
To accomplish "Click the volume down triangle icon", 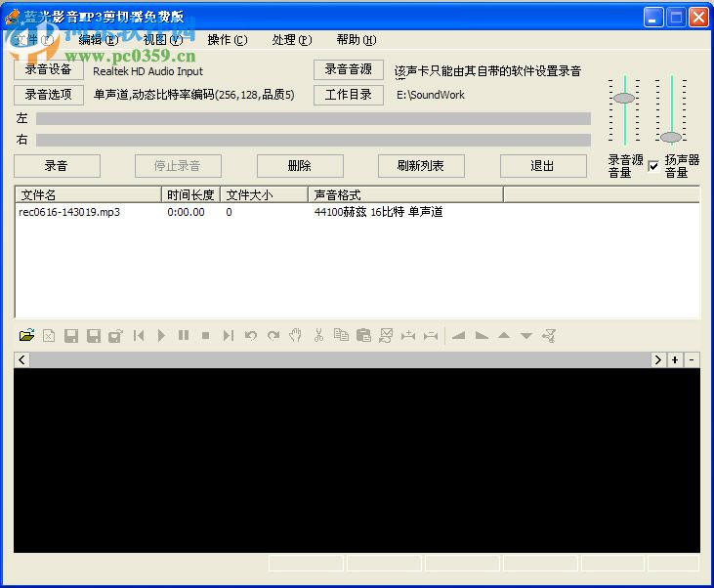I will coord(525,336).
